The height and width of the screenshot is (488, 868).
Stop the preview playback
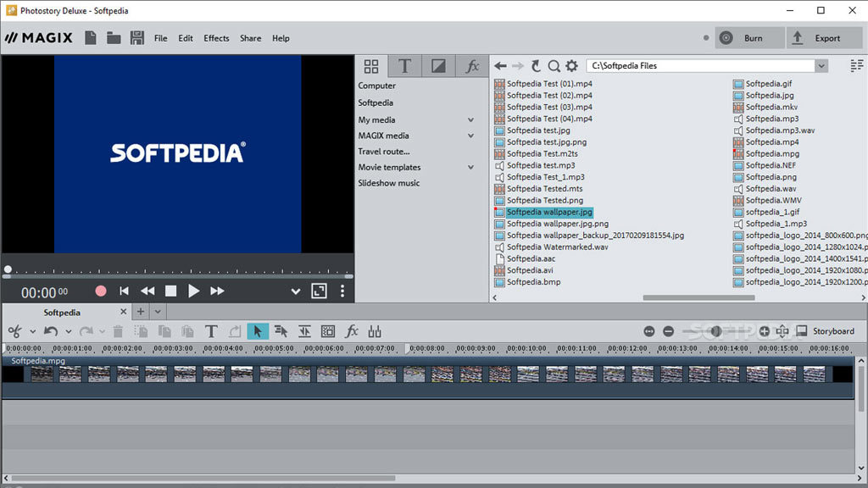170,291
